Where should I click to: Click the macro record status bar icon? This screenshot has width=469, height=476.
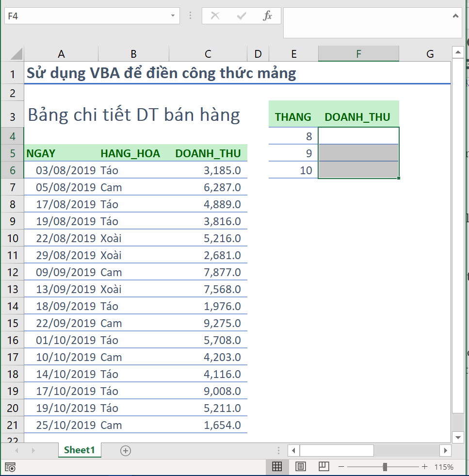pyautogui.click(x=10, y=467)
